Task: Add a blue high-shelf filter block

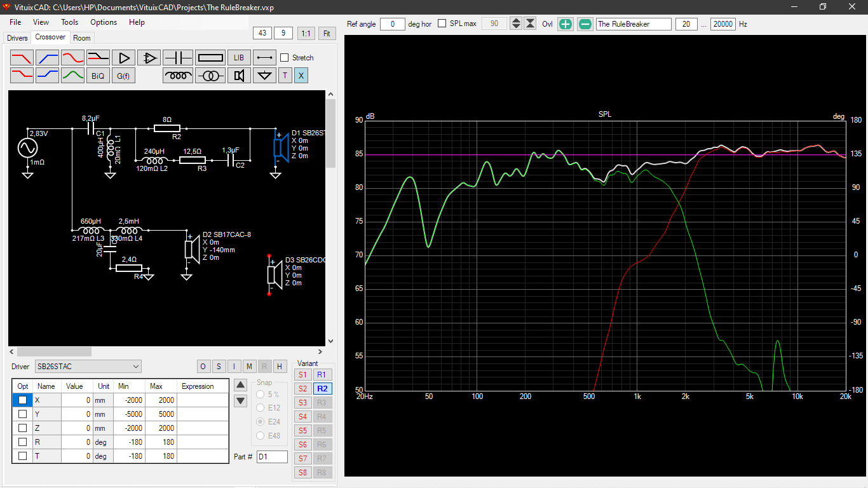Action: pos(48,76)
